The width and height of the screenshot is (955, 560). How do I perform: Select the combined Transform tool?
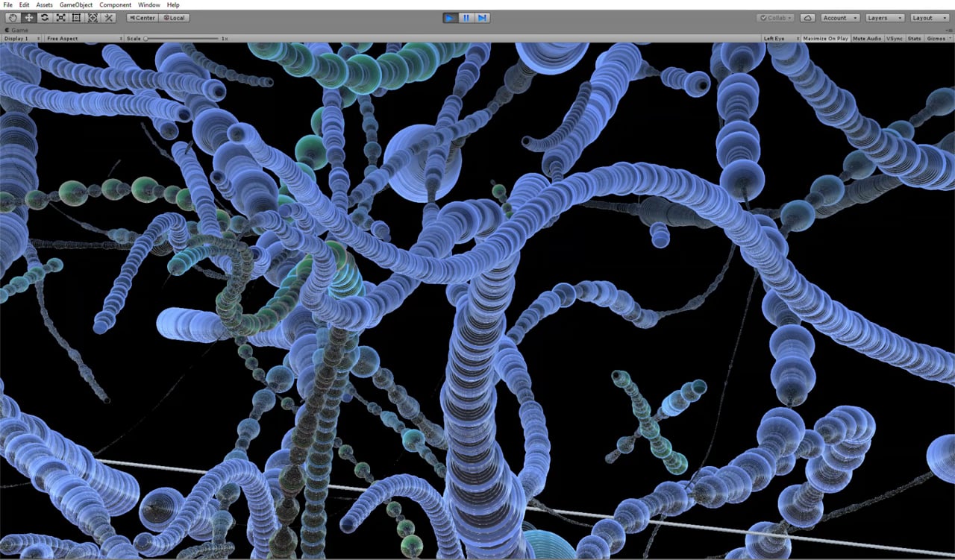pyautogui.click(x=93, y=17)
